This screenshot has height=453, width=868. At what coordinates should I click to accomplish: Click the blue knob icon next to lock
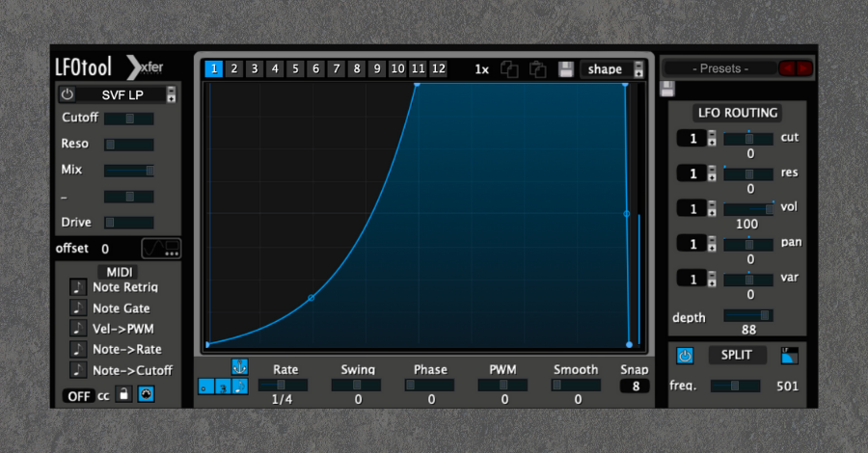tap(147, 394)
